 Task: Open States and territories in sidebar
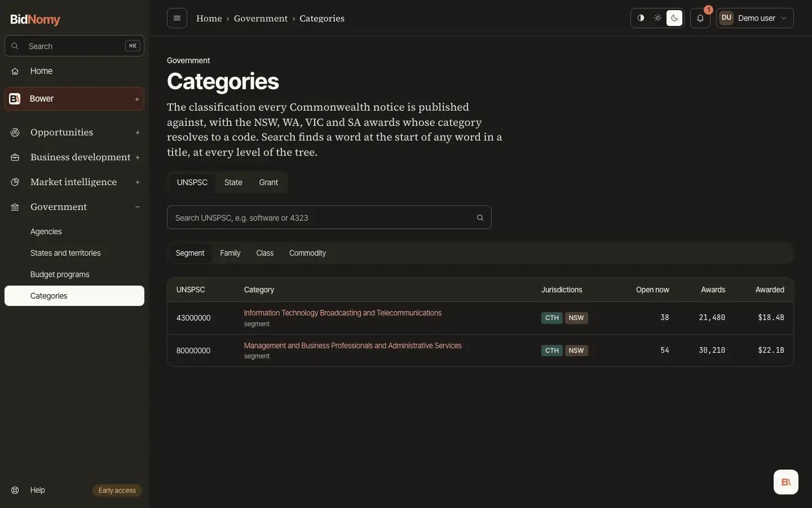point(74,253)
